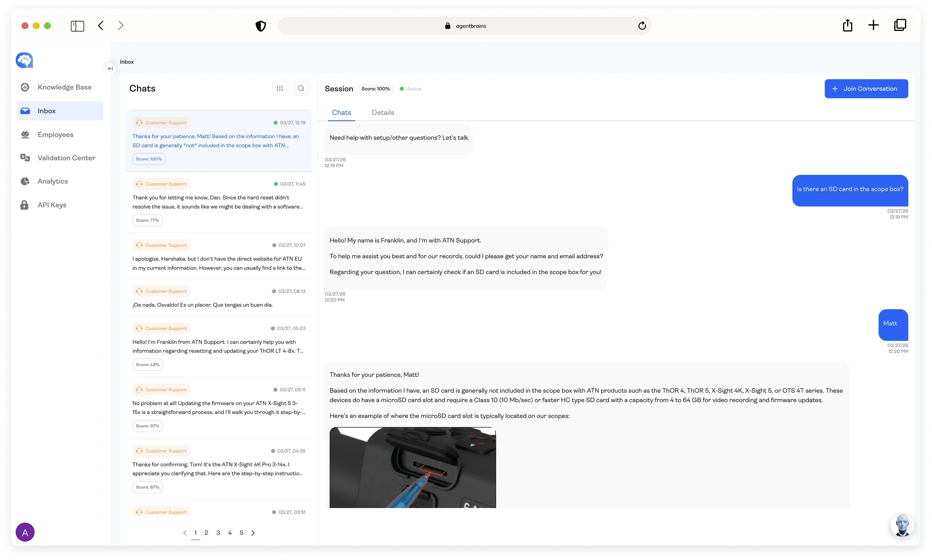Show the tab overview
932x560 pixels.
coord(900,25)
